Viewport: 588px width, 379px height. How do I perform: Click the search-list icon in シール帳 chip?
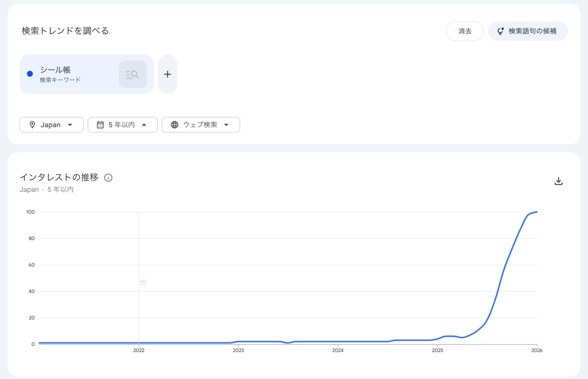tap(132, 74)
